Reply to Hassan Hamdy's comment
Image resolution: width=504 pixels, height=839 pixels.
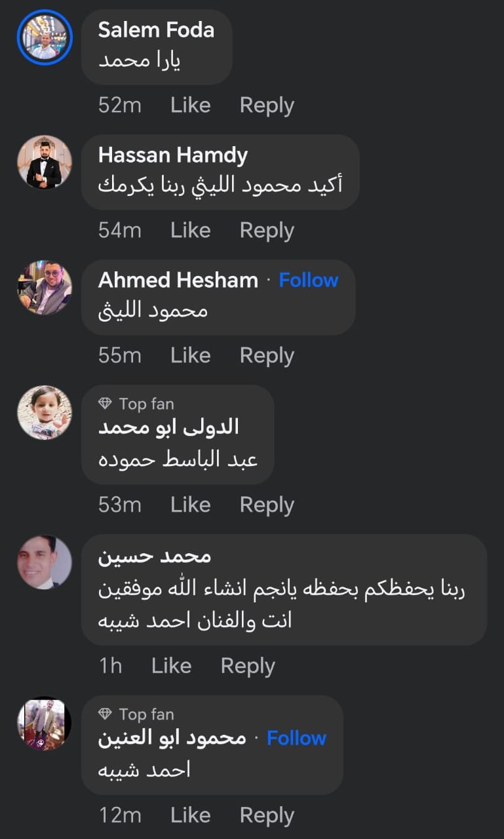267,230
